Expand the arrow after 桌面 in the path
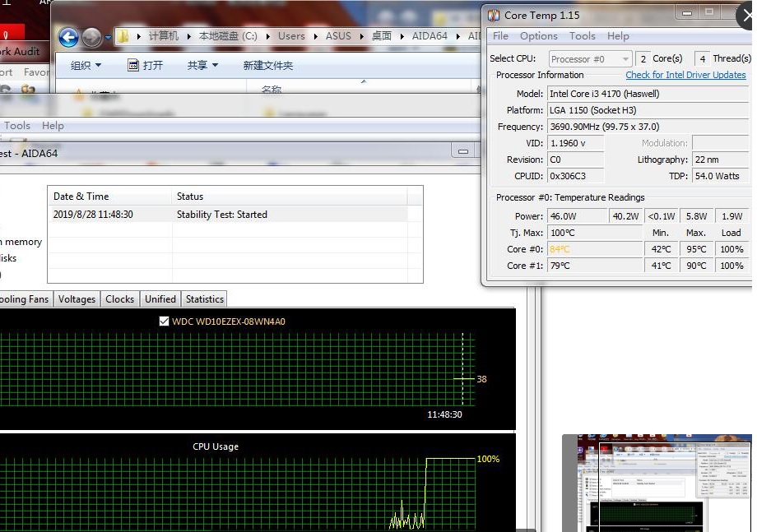The height and width of the screenshot is (532, 757). pyautogui.click(x=402, y=37)
